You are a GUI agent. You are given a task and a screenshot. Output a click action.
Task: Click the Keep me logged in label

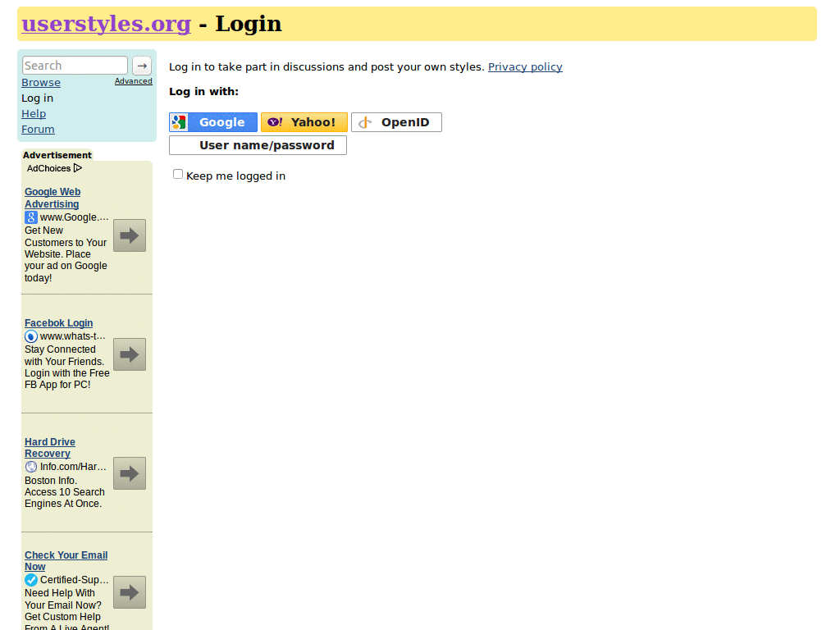[x=235, y=176]
